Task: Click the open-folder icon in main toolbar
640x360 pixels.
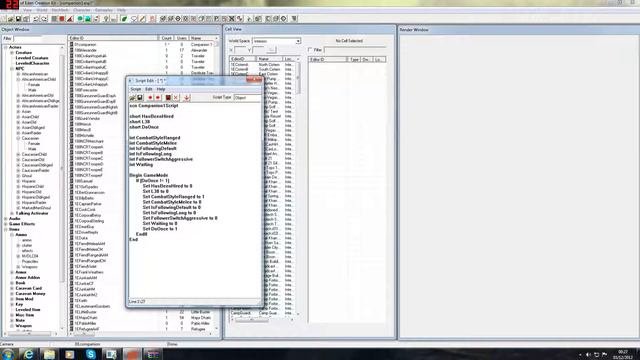Action: pyautogui.click(x=11, y=19)
